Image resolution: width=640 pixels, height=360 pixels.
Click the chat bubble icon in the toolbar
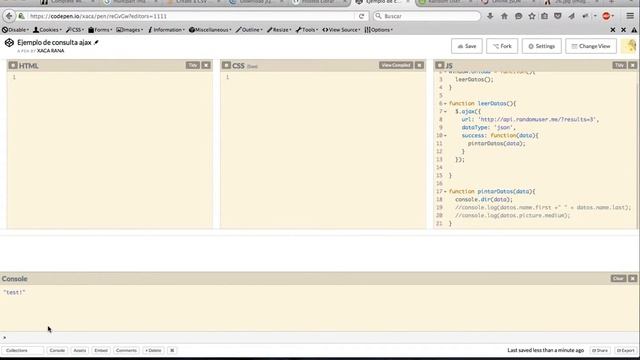coord(518,16)
